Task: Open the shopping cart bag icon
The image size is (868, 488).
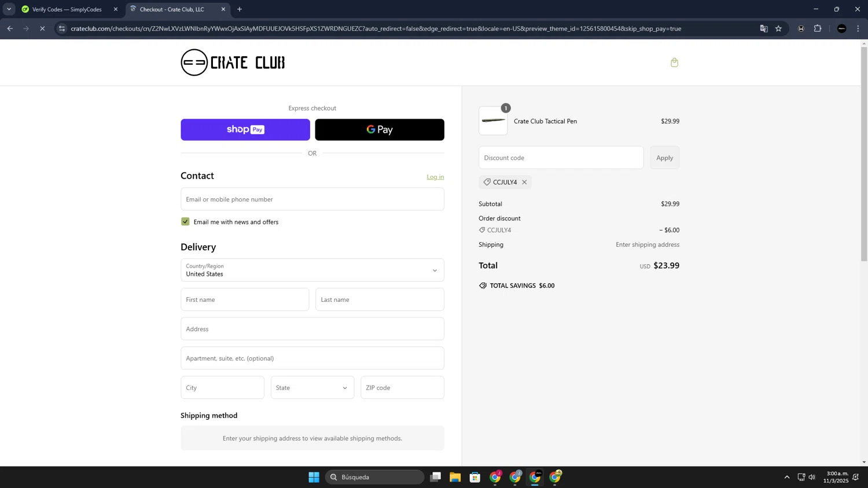Action: pyautogui.click(x=674, y=62)
